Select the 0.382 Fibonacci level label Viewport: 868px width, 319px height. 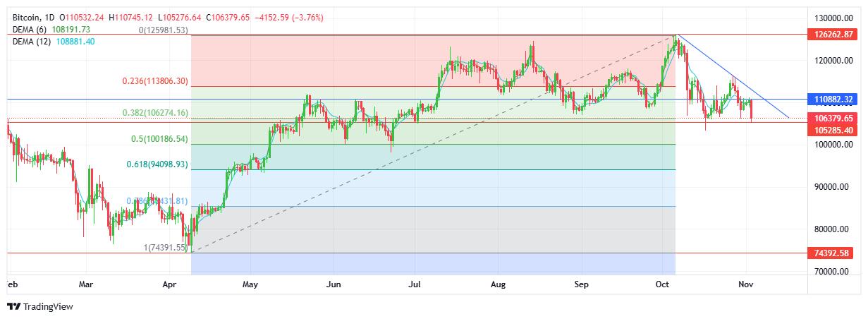(155, 112)
